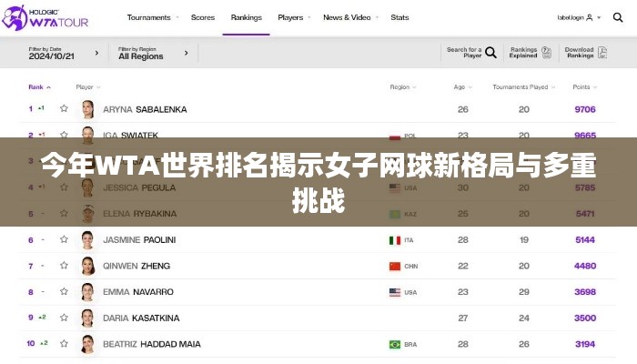Go to the Stats page
This screenshot has height=364, width=637.
[399, 17]
